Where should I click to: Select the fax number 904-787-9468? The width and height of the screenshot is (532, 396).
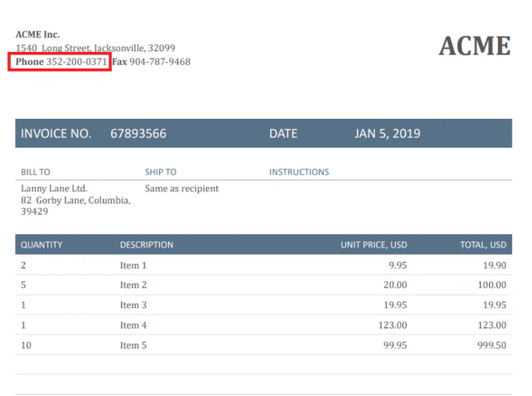pyautogui.click(x=160, y=62)
